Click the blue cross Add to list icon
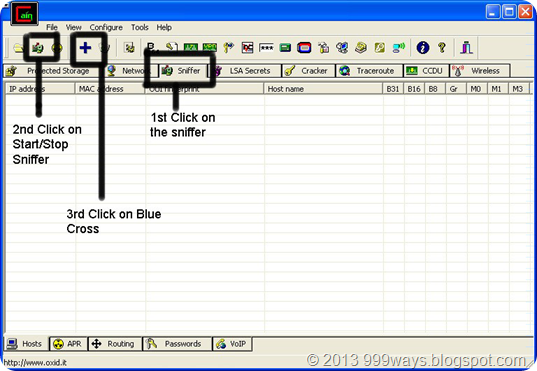The width and height of the screenshot is (537, 371). 85,48
